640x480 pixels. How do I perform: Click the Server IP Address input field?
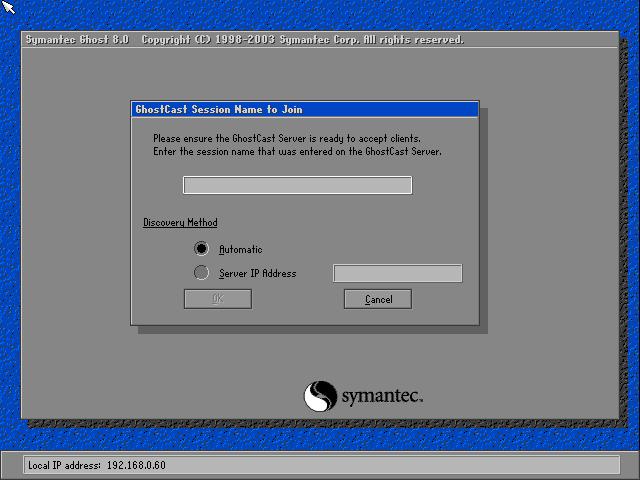click(398, 273)
